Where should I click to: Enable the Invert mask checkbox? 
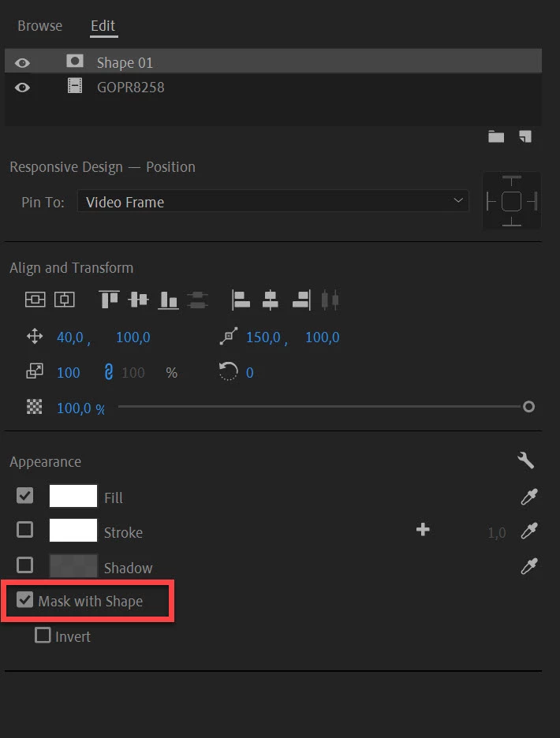pos(43,635)
